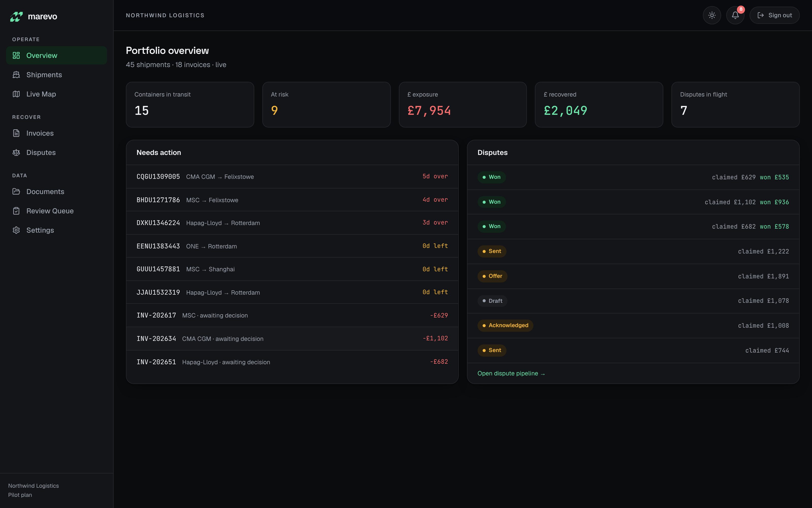Open Settings from sidebar

click(56, 230)
